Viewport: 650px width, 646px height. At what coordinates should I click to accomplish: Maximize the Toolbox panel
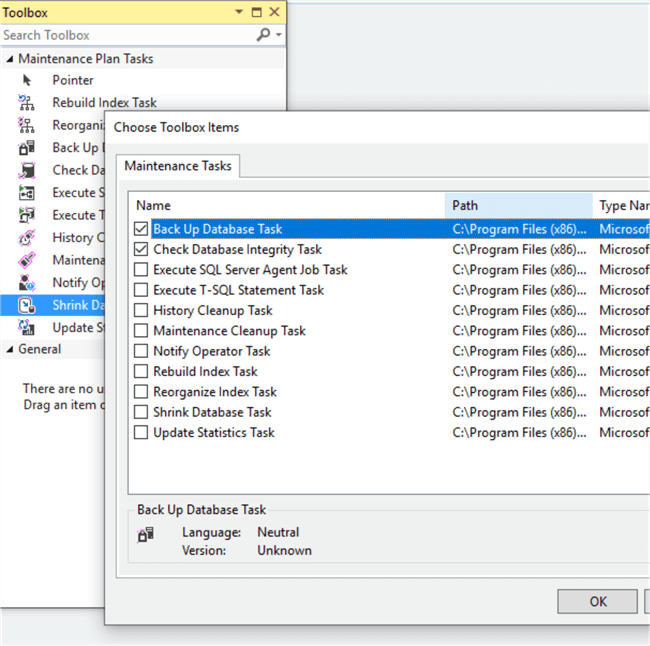[257, 12]
